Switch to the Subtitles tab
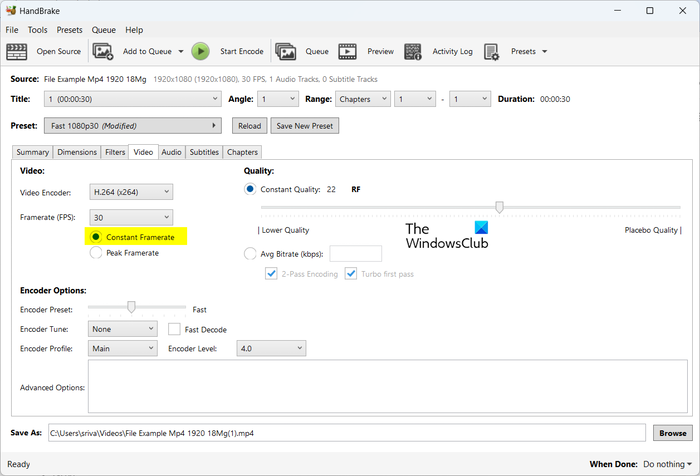The image size is (700, 476). [204, 152]
